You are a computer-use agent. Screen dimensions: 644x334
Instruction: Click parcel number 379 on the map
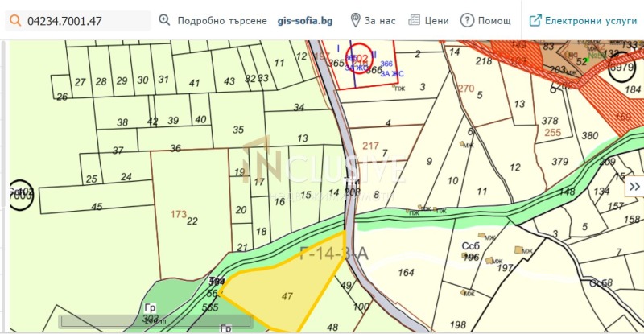tap(559, 162)
